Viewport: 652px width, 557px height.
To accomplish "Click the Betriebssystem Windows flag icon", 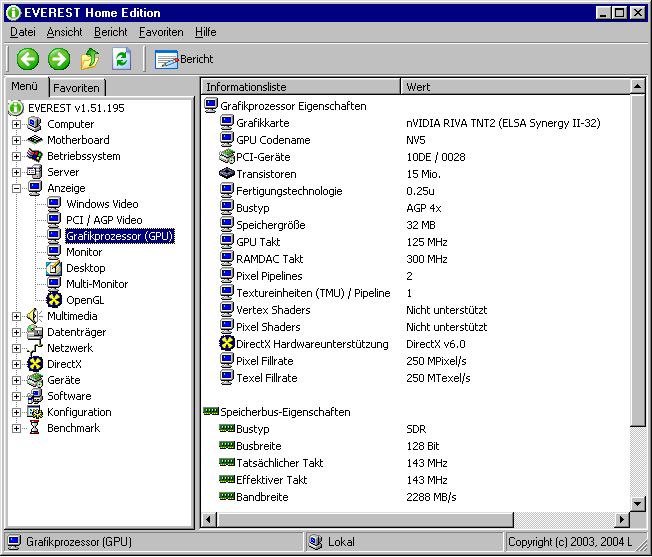I will pos(35,156).
